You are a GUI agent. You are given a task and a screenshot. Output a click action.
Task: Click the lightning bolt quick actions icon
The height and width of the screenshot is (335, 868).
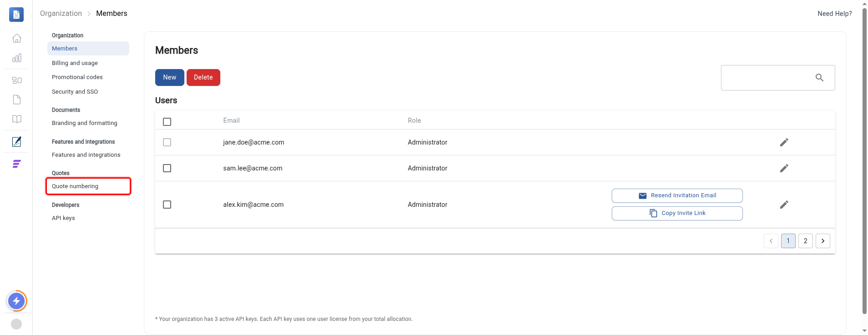pyautogui.click(x=16, y=301)
